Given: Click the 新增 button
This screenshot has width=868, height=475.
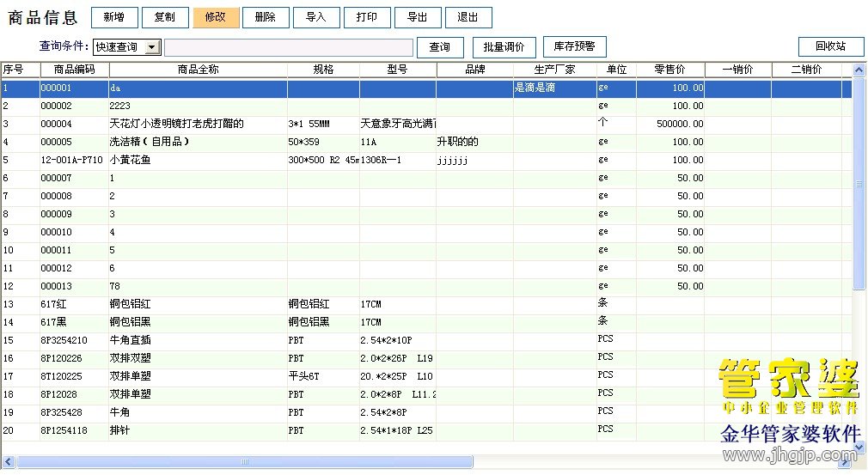Looking at the screenshot, I should click(114, 18).
